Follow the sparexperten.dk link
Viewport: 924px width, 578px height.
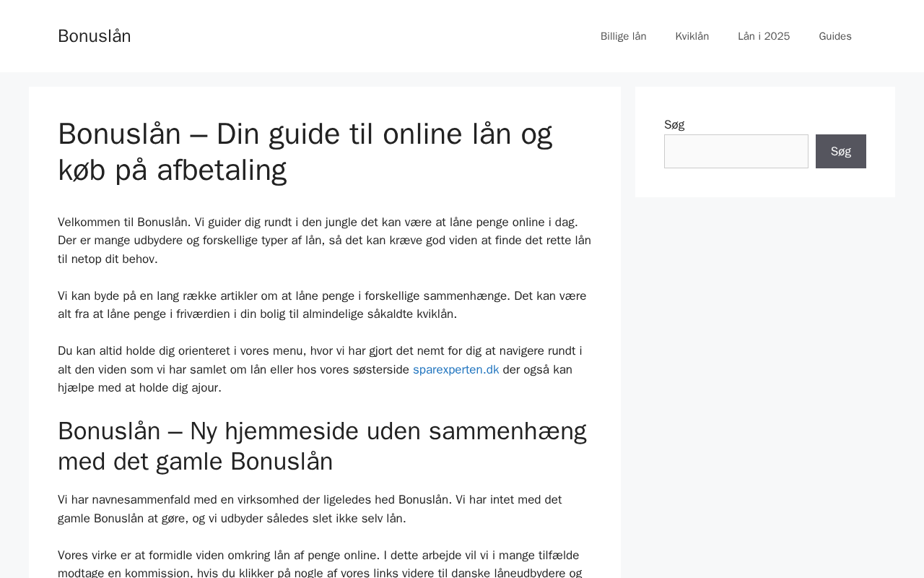[x=456, y=369]
